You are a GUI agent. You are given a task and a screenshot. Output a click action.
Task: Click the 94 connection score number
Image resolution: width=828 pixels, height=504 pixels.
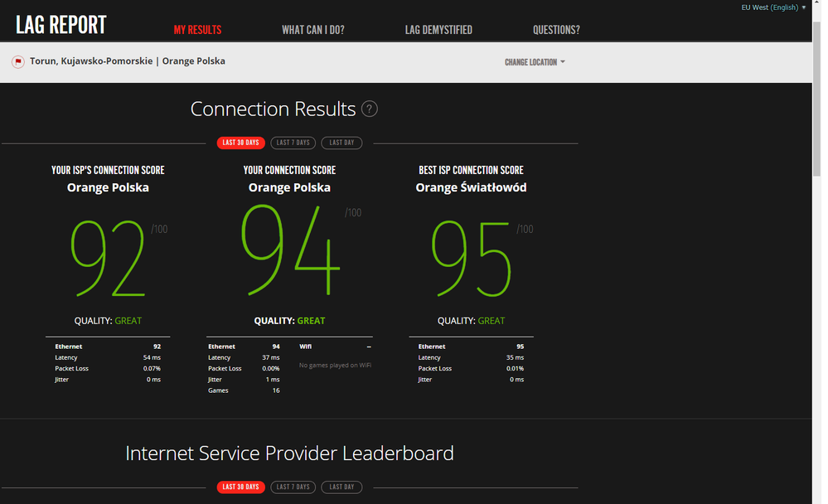(290, 250)
